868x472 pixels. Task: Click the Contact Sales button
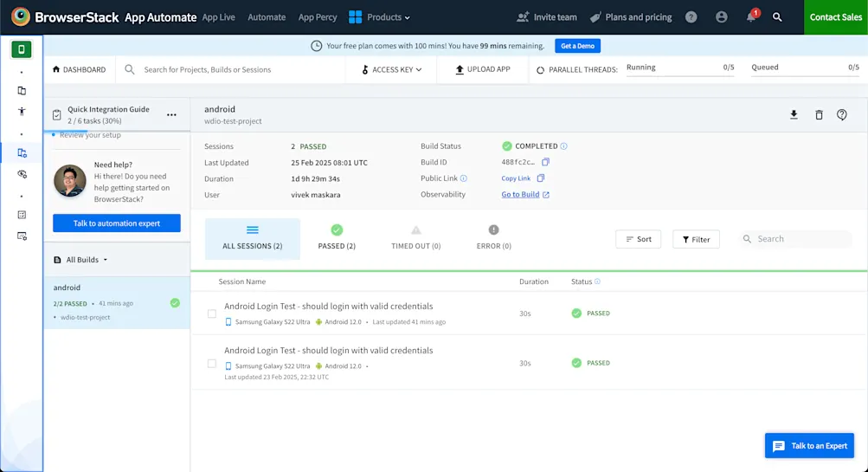(x=836, y=17)
